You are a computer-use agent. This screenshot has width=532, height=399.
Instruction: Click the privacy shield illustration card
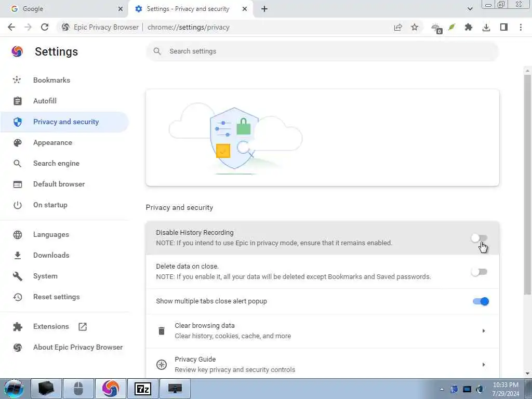coord(322,138)
